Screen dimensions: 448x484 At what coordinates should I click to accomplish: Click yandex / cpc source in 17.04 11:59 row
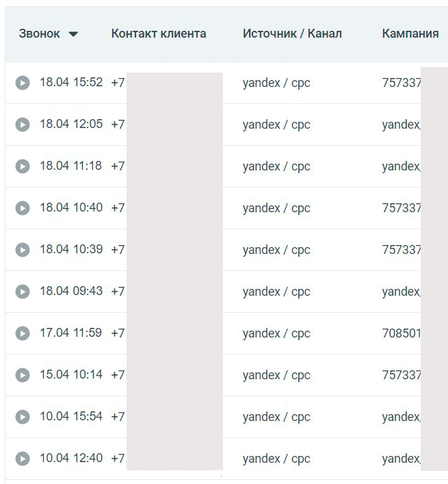point(276,333)
